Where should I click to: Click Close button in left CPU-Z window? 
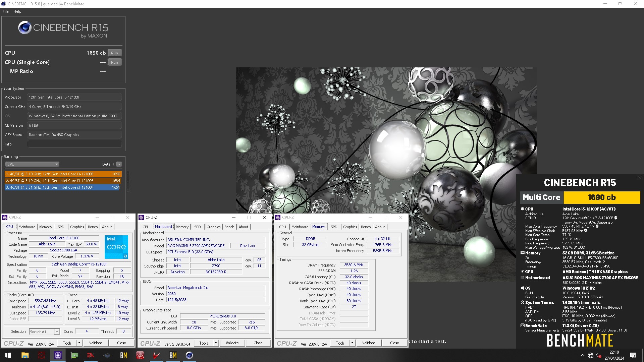pyautogui.click(x=121, y=343)
